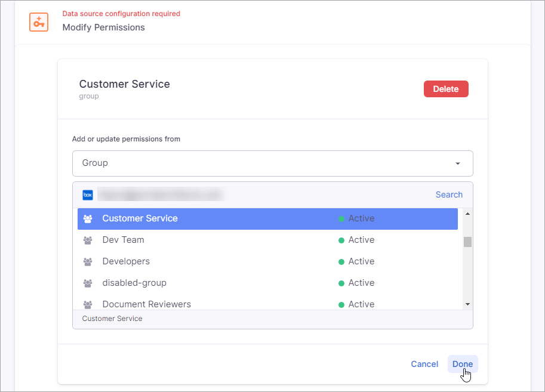Click the Document Reviewers group icon
The height and width of the screenshot is (392, 545).
pyautogui.click(x=88, y=304)
